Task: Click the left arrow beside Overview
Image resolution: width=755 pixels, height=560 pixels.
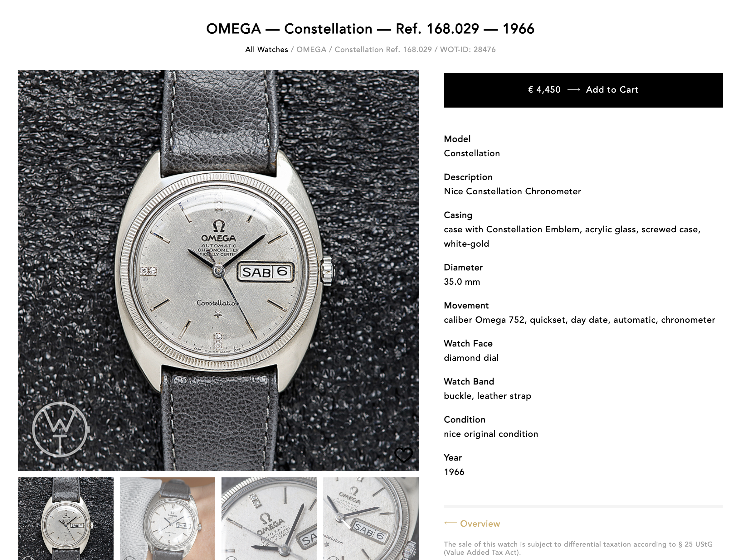Action: [450, 523]
